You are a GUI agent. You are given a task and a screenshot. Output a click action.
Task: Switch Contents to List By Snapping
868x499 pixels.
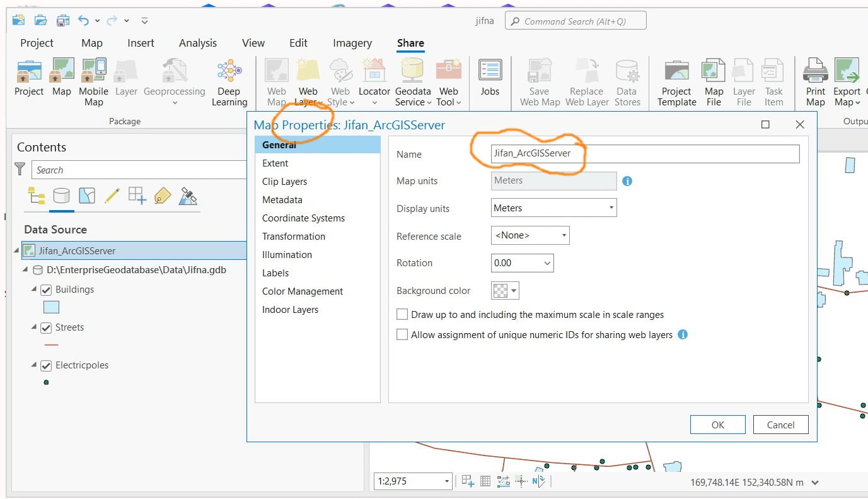137,196
